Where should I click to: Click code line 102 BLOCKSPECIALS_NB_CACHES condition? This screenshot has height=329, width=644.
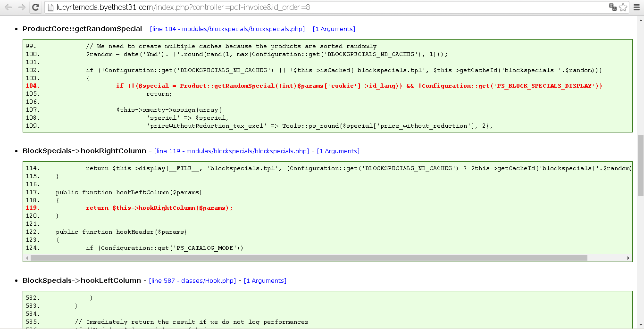pyautogui.click(x=344, y=70)
